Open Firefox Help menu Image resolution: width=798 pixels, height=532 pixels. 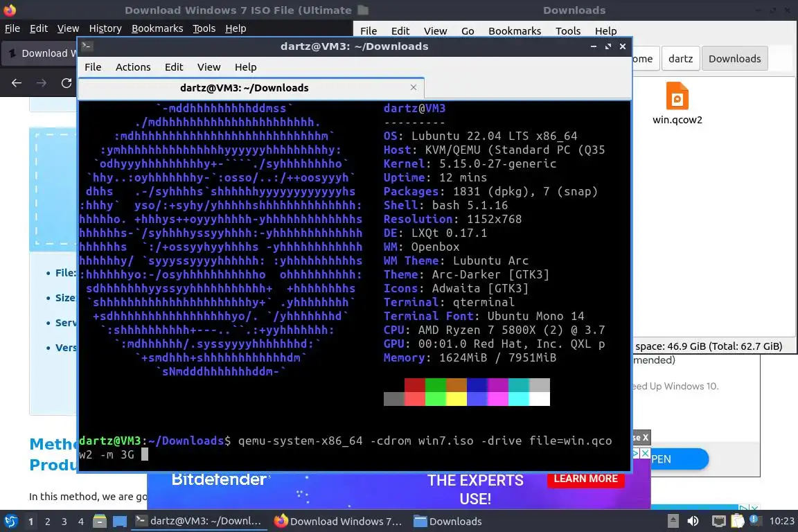point(236,28)
